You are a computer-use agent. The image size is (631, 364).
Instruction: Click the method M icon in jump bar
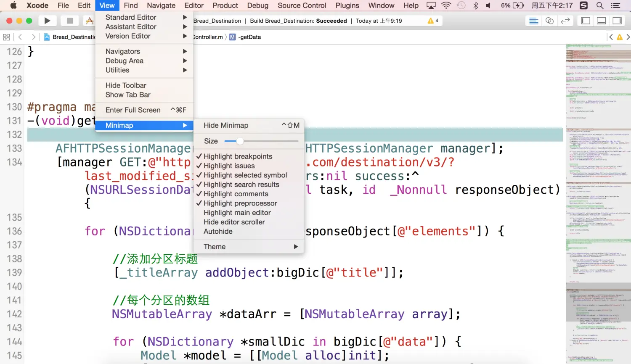pos(232,37)
